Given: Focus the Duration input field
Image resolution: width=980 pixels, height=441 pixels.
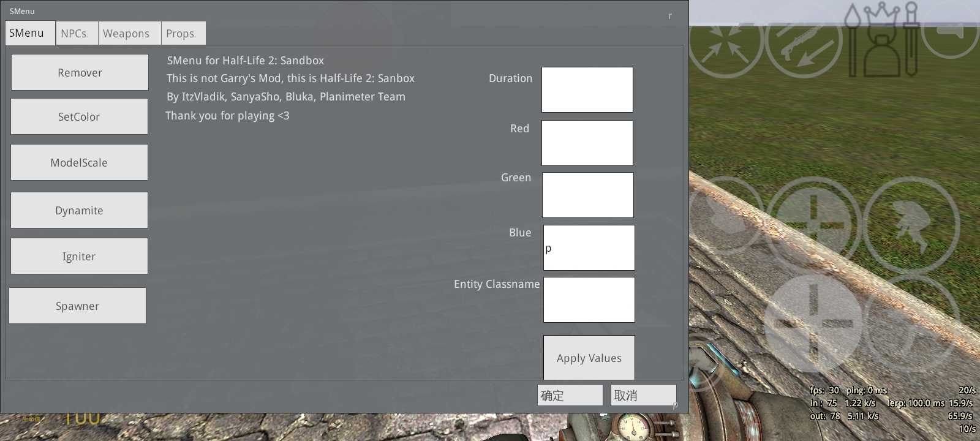Looking at the screenshot, I should pos(587,89).
